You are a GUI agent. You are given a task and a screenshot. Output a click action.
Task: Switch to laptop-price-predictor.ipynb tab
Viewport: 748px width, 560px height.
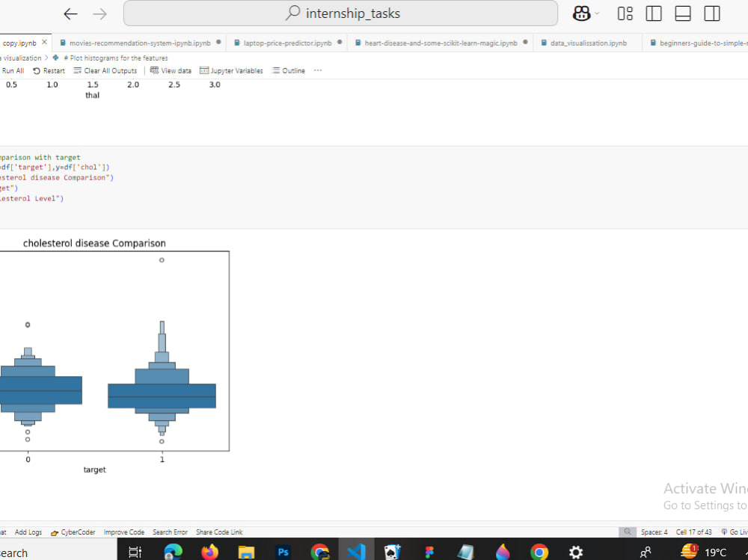tap(287, 43)
